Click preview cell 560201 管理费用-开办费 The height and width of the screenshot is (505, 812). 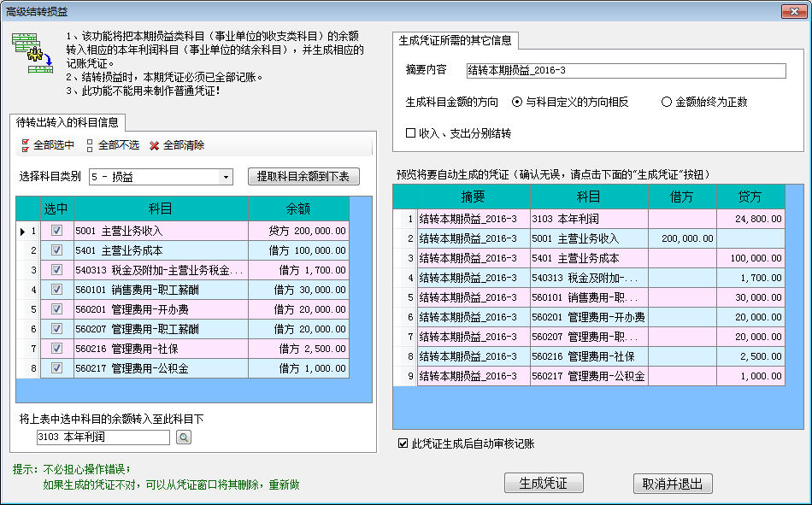click(589, 318)
